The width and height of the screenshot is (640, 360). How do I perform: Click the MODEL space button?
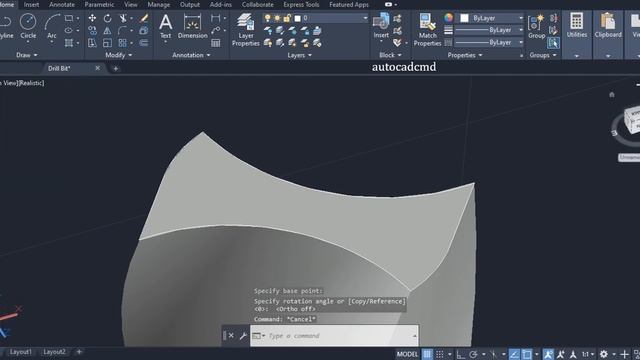[407, 354]
